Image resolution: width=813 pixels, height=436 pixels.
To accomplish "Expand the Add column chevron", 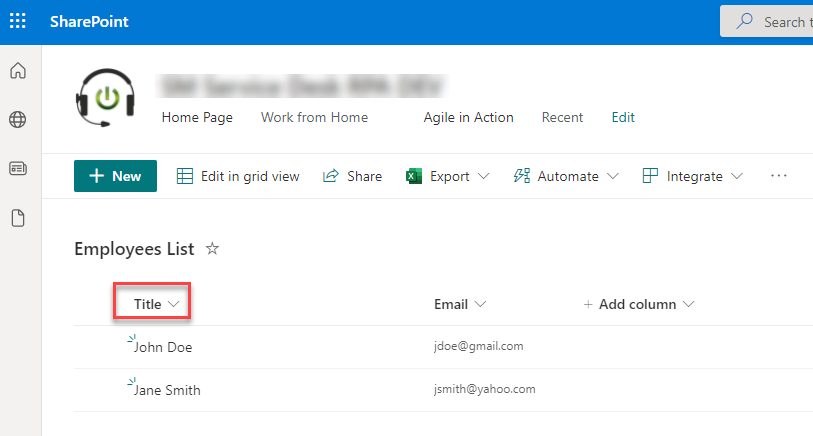I will 688,304.
